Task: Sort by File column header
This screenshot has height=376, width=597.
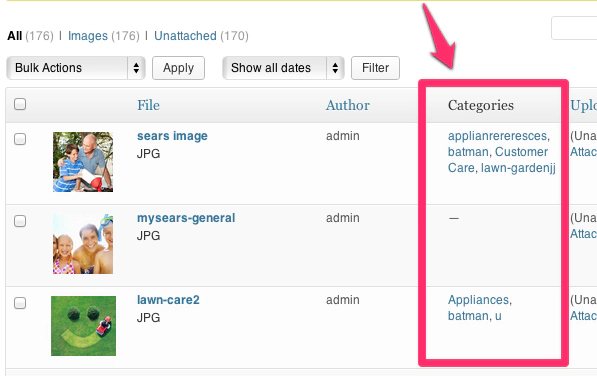Action: click(148, 105)
